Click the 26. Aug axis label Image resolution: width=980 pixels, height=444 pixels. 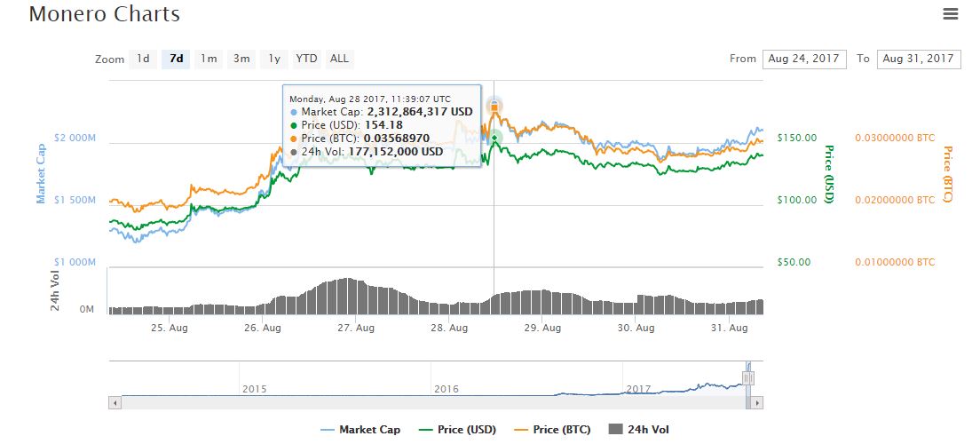[x=263, y=328]
